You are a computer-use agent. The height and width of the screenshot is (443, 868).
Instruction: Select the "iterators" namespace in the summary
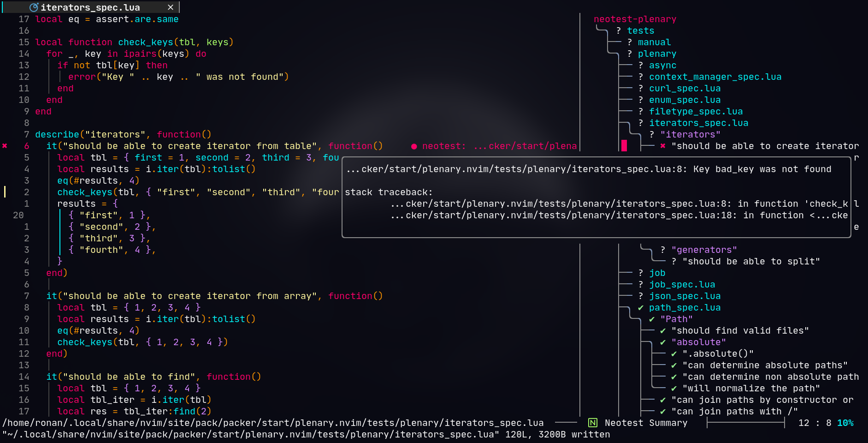pos(691,134)
